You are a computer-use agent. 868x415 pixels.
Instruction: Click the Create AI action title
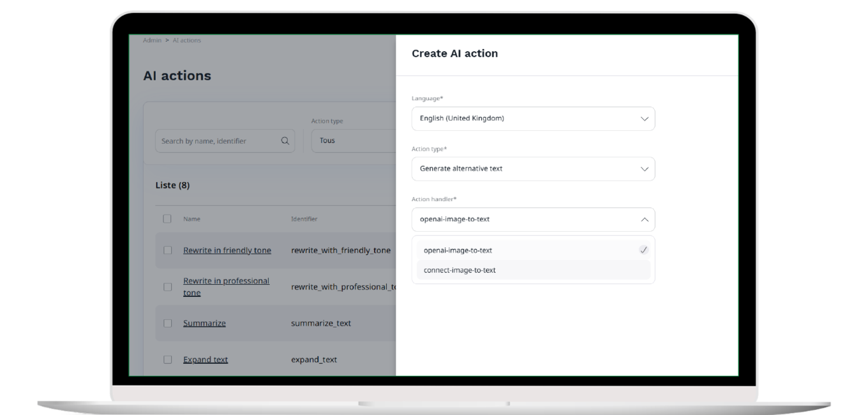coord(454,54)
